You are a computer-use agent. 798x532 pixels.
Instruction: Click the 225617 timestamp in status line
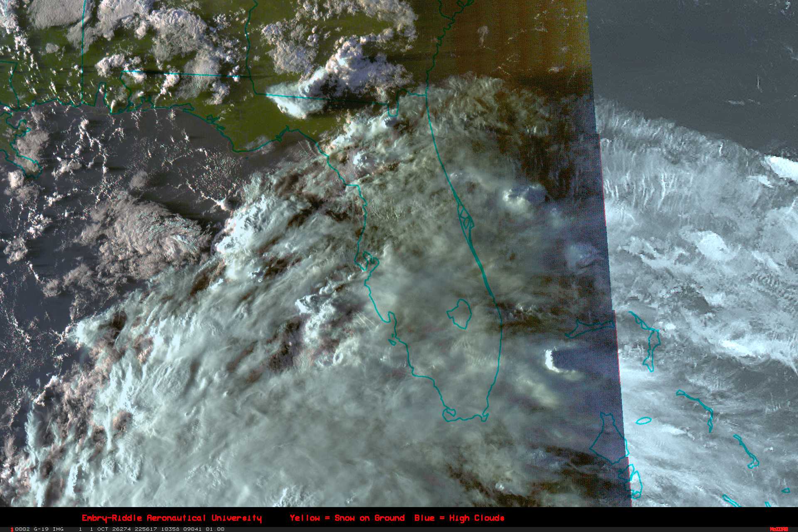(x=145, y=529)
